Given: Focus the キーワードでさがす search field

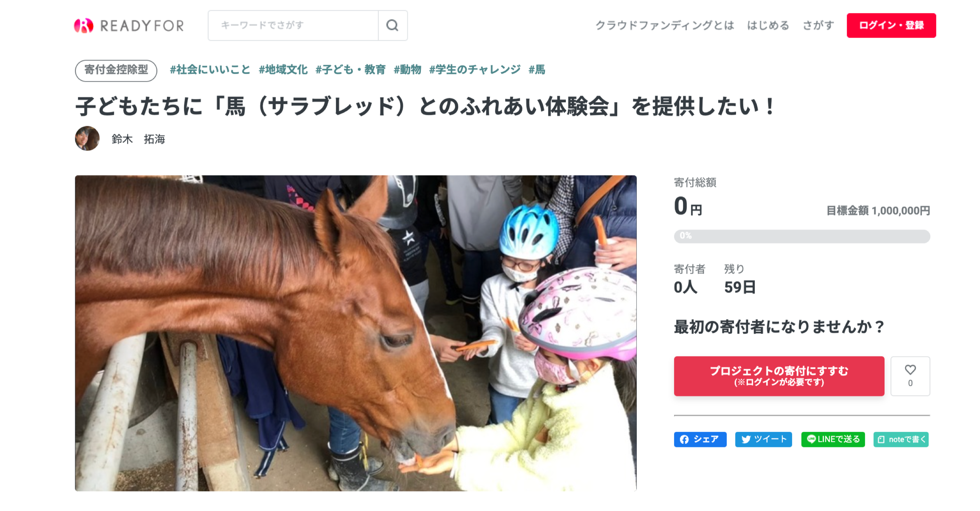Looking at the screenshot, I should pyautogui.click(x=293, y=25).
